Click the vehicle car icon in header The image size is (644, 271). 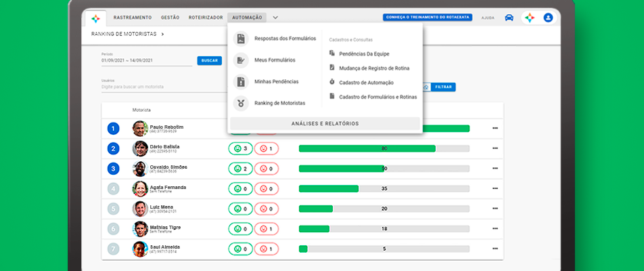[509, 18]
